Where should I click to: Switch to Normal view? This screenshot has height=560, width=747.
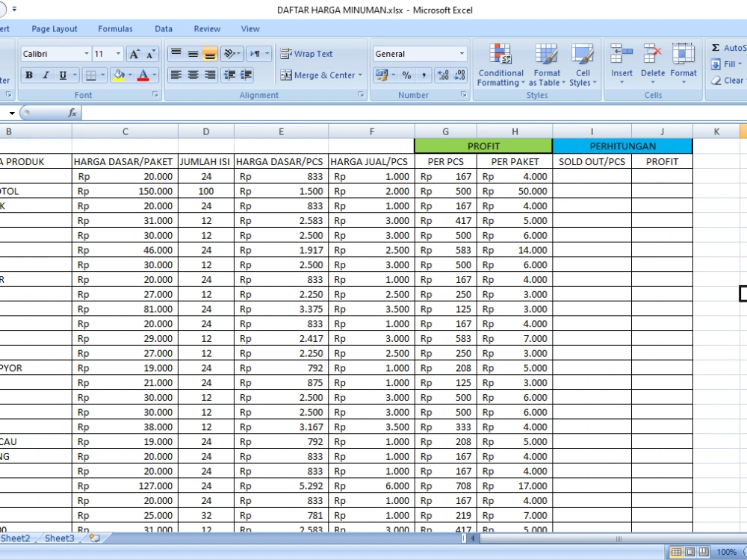click(x=676, y=552)
